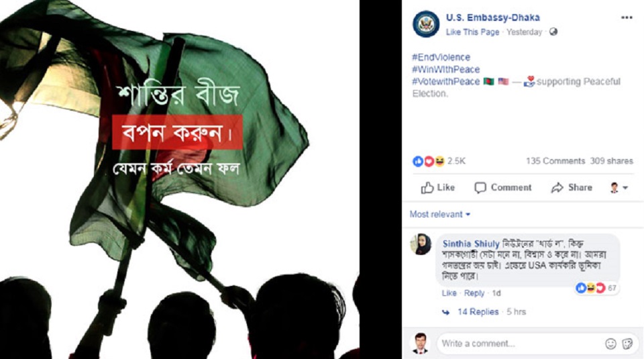
Task: Open the comment-as profile selector dropdown
Action: pyautogui.click(x=619, y=188)
